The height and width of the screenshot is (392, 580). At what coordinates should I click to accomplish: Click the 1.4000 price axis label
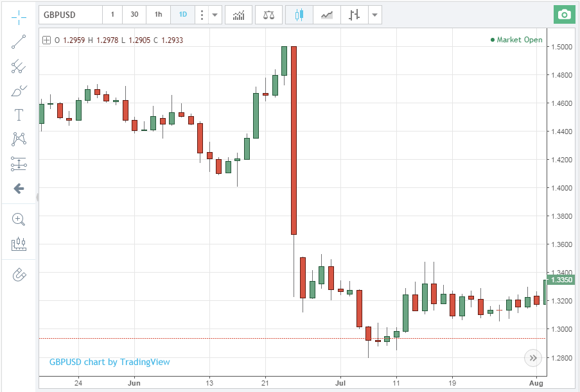click(x=561, y=188)
